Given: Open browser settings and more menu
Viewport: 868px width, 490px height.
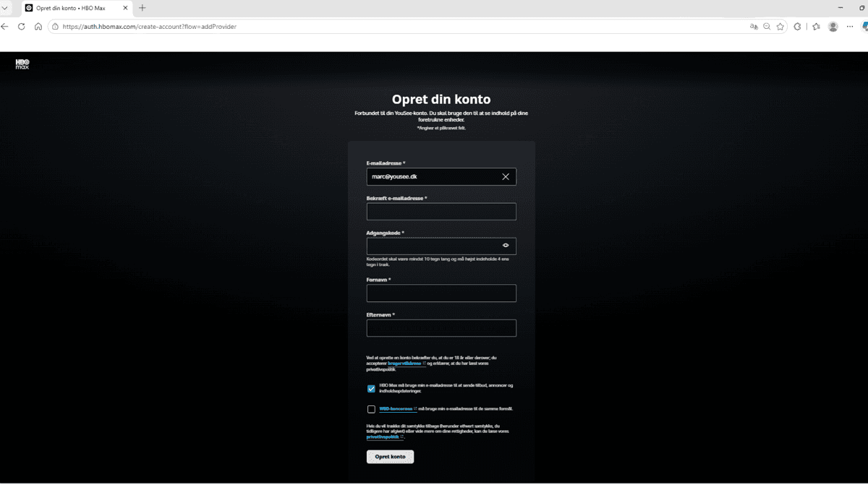Looking at the screenshot, I should [x=850, y=27].
